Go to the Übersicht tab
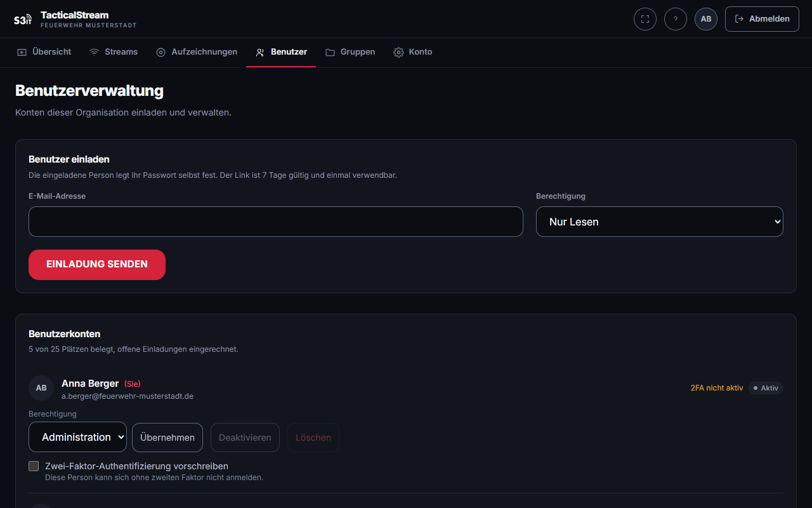This screenshot has width=812, height=508. click(x=44, y=52)
